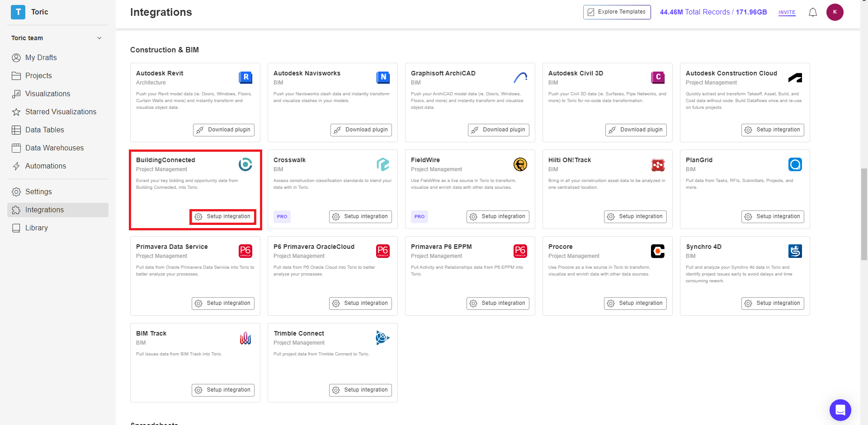Click the Primavera P6 EPPM logo icon
Viewport: 868px width, 425px height.
(x=520, y=251)
